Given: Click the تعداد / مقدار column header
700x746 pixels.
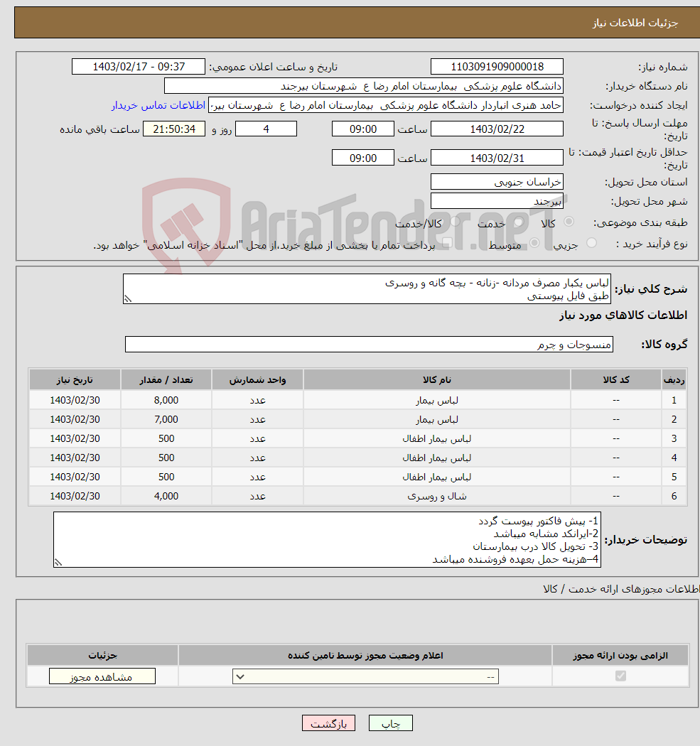Looking at the screenshot, I should (x=166, y=379).
